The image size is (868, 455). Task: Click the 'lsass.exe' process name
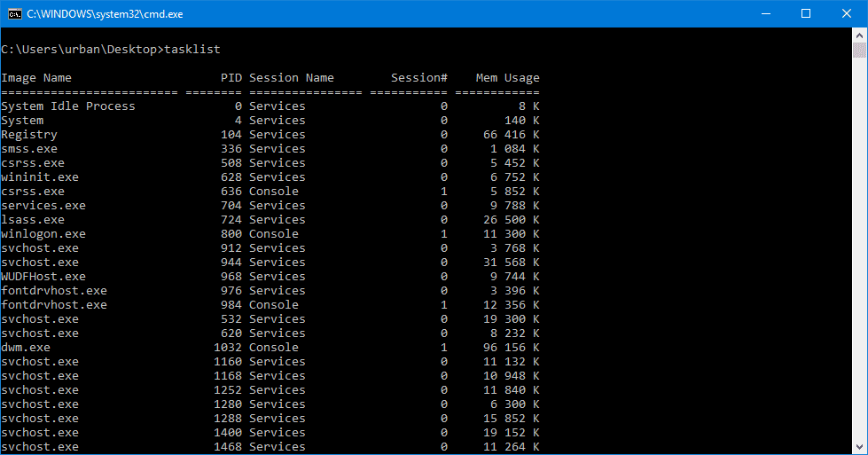pos(33,220)
